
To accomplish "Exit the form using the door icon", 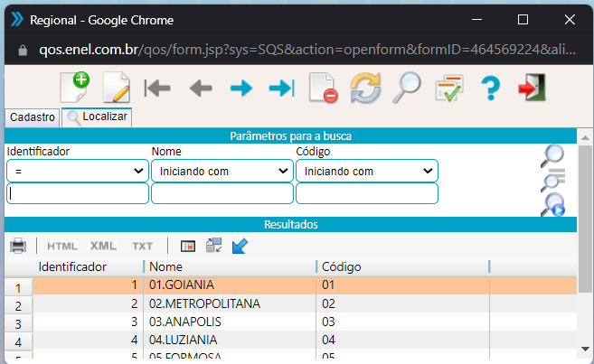I will [x=531, y=88].
